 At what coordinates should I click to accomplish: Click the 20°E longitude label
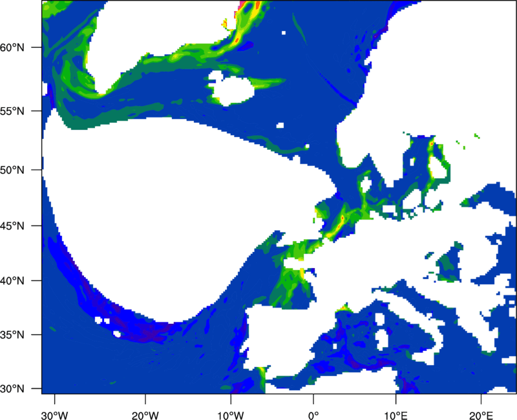(481, 415)
